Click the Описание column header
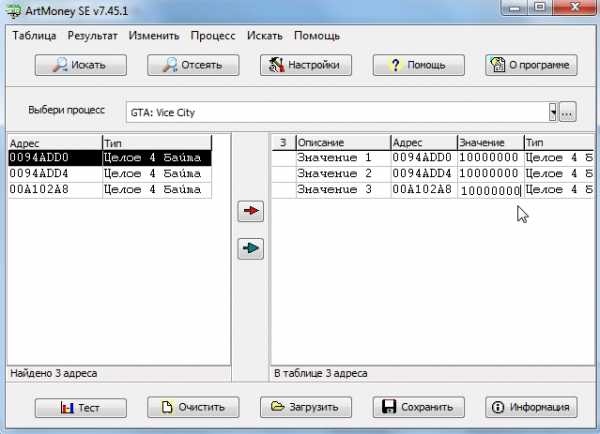The height and width of the screenshot is (434, 600). coord(343,143)
